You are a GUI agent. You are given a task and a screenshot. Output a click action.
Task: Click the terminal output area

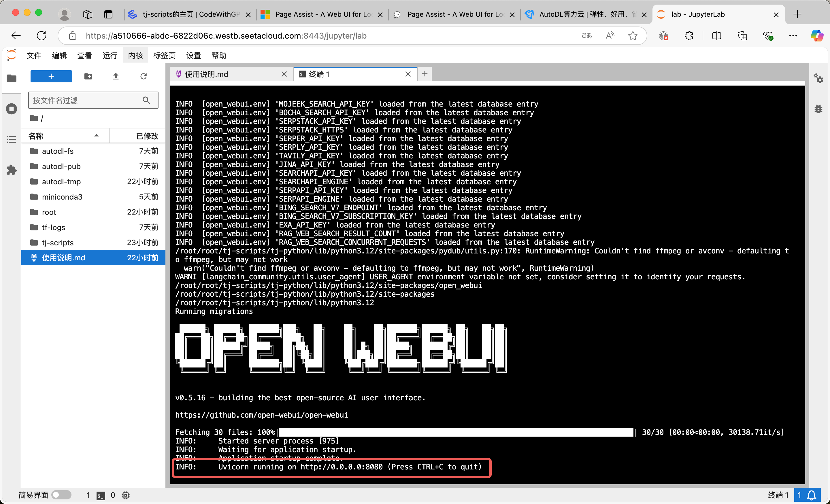487,285
